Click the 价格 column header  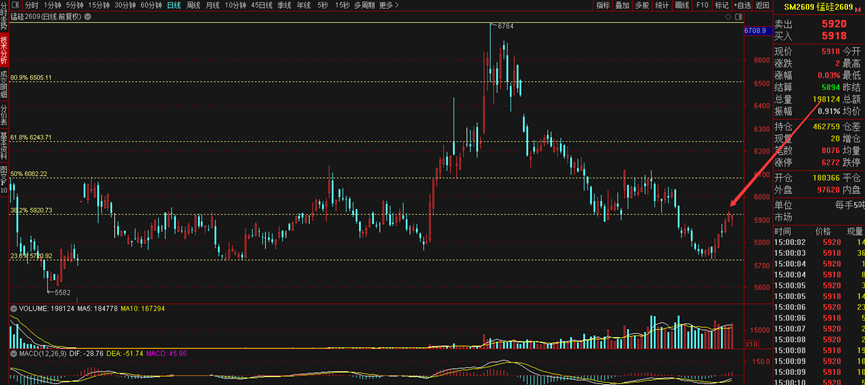(823, 231)
